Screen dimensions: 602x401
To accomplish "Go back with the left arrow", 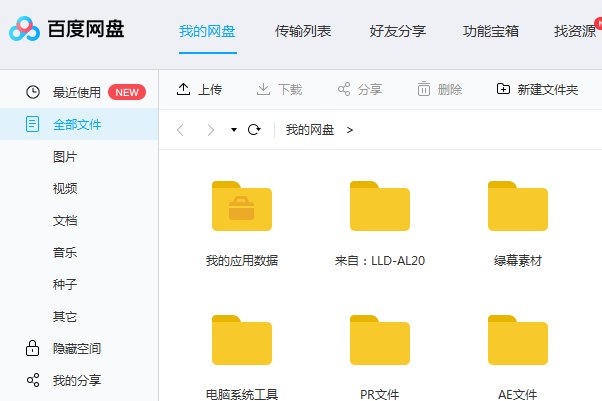I will coord(180,130).
